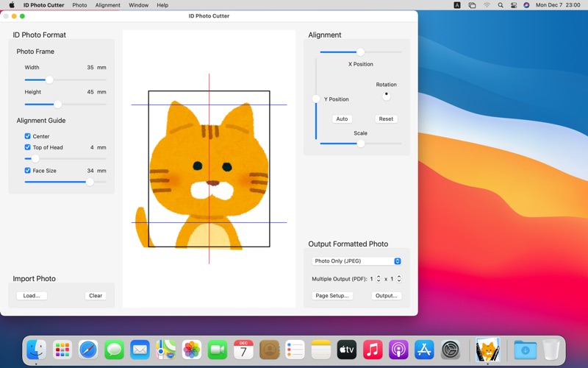Click the Photo Frame Width slider
Screen dimensions: 588x368
[65, 79]
